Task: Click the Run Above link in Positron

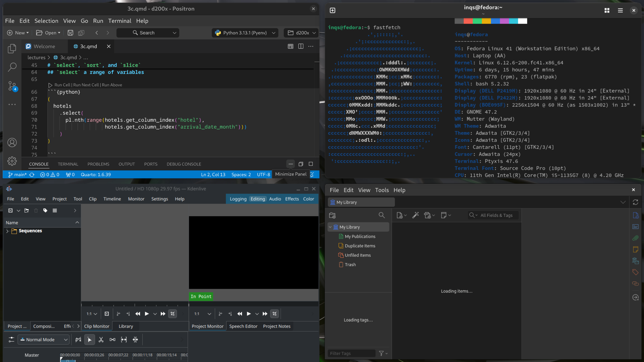Action: (x=112, y=85)
